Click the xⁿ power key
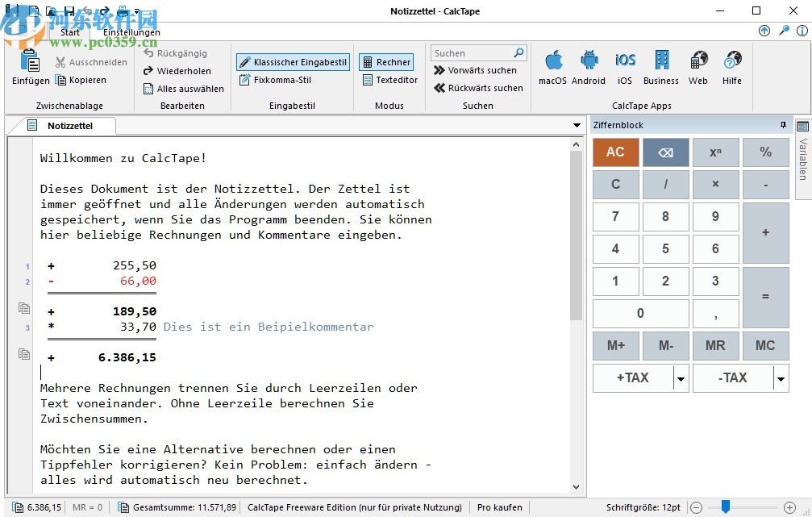 [716, 152]
